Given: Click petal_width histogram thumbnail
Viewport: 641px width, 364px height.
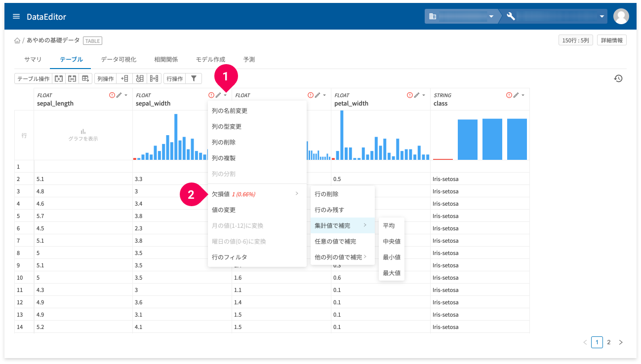Looking at the screenshot, I should coord(380,135).
